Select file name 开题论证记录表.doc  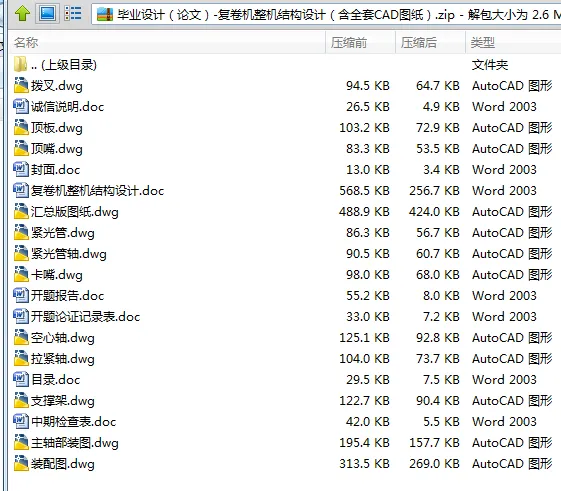coord(86,317)
